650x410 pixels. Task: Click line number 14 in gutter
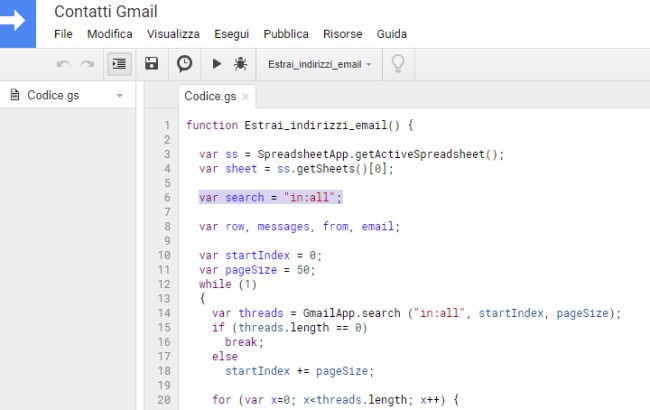pyautogui.click(x=164, y=313)
